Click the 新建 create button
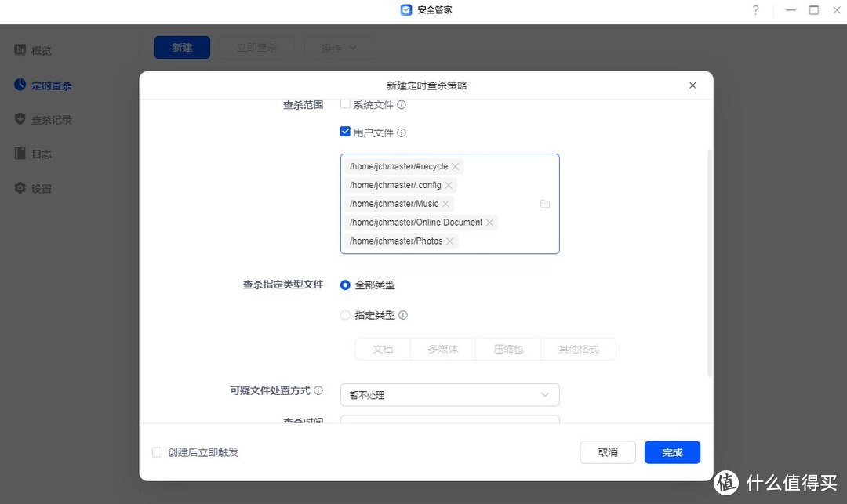Image resolution: width=847 pixels, height=504 pixels. pyautogui.click(x=182, y=47)
